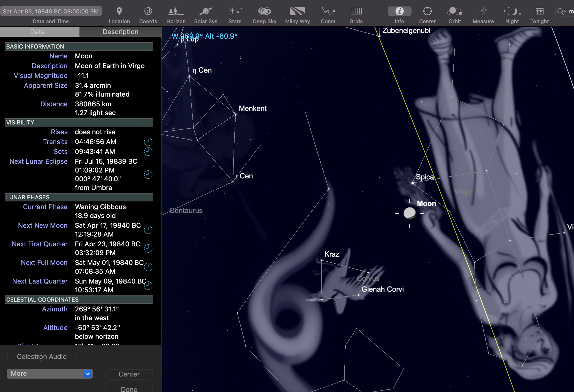Toggle the Stars toolbar icon
This screenshot has height=392, width=574.
click(x=235, y=11)
